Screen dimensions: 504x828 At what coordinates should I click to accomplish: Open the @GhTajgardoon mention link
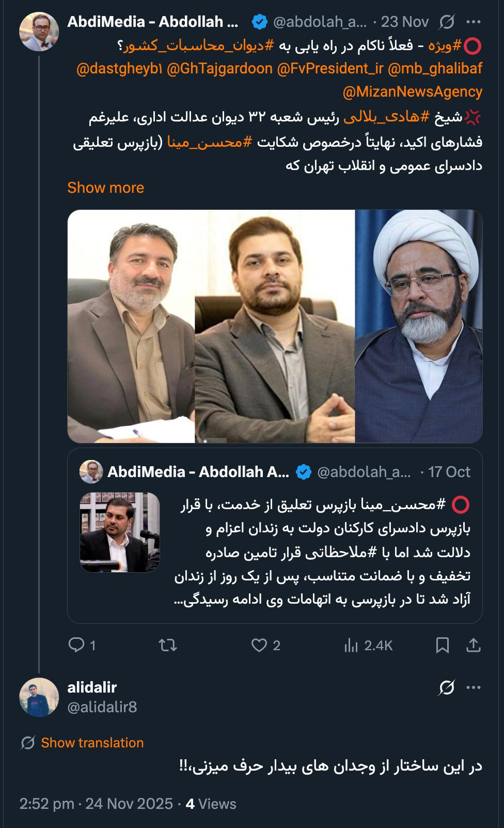(x=219, y=68)
